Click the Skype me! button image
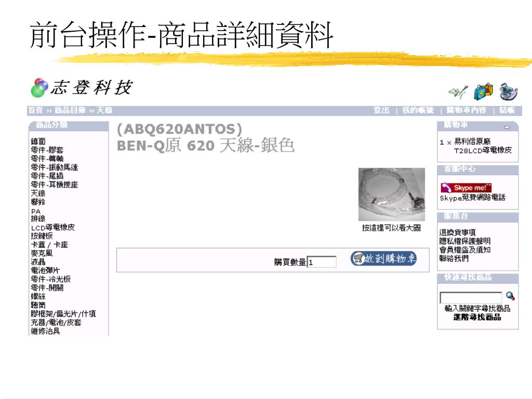This screenshot has height=399, width=532. (x=466, y=188)
